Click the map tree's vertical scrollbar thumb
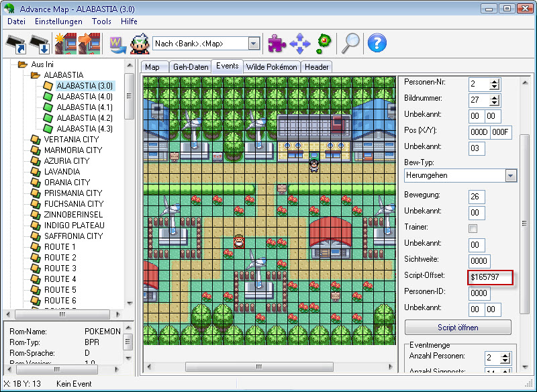This screenshot has width=537, height=392. [x=129, y=96]
